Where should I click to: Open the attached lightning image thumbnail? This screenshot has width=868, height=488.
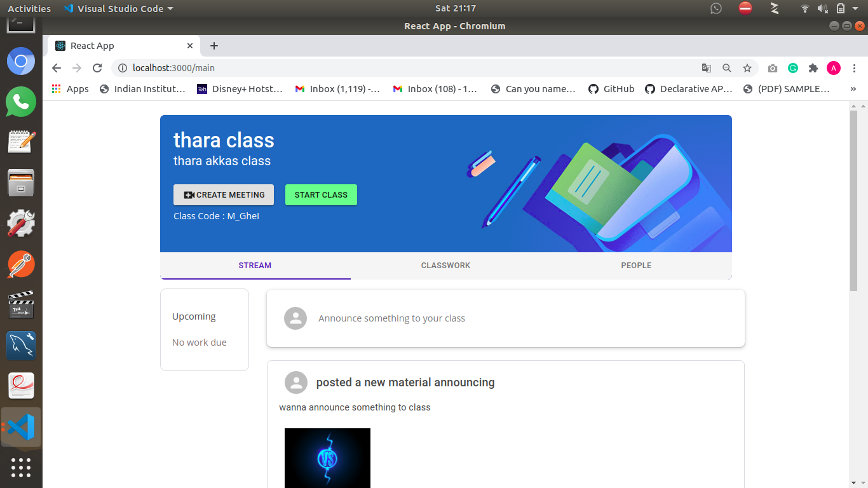327,458
